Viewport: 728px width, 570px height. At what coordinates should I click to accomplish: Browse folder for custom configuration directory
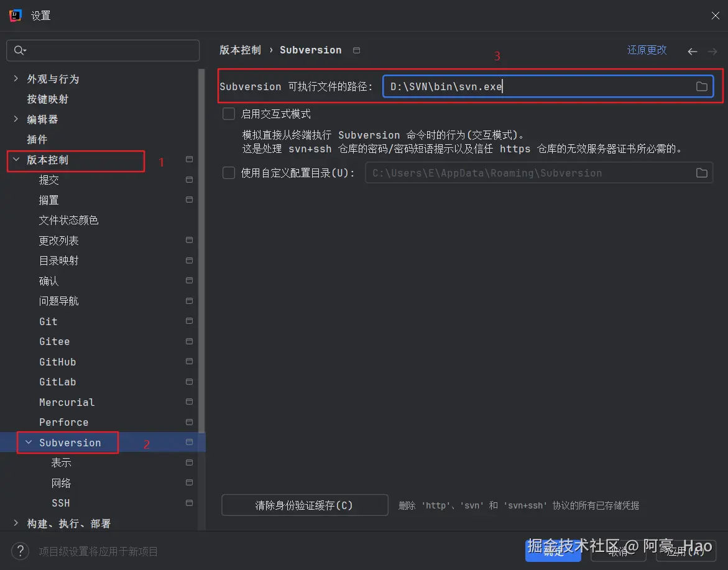coord(701,173)
